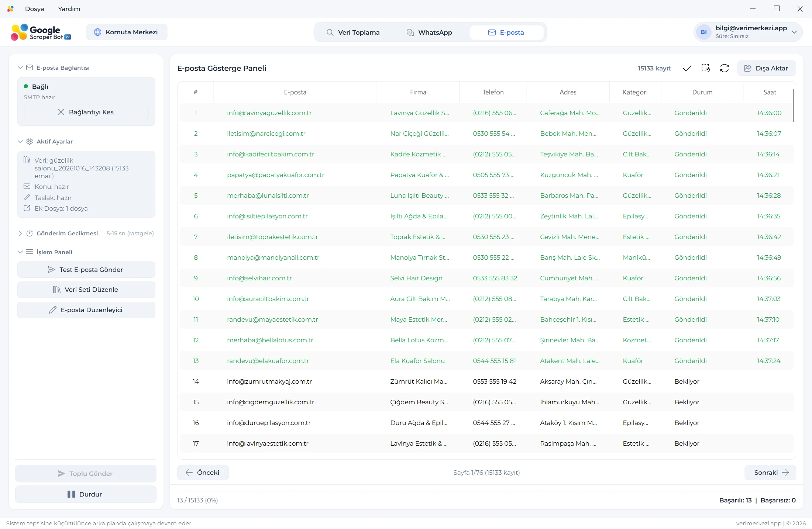Image resolution: width=812 pixels, height=529 pixels.
Task: Select the E-posta tab
Action: pos(507,32)
